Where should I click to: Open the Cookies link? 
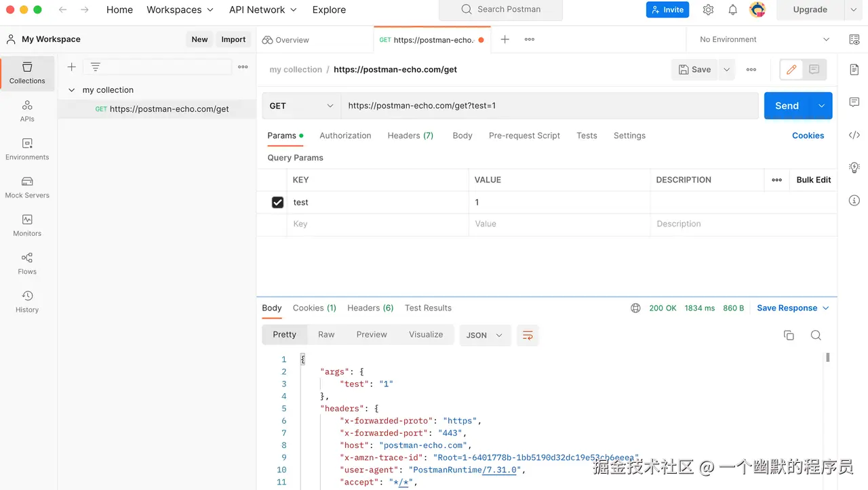tap(808, 136)
